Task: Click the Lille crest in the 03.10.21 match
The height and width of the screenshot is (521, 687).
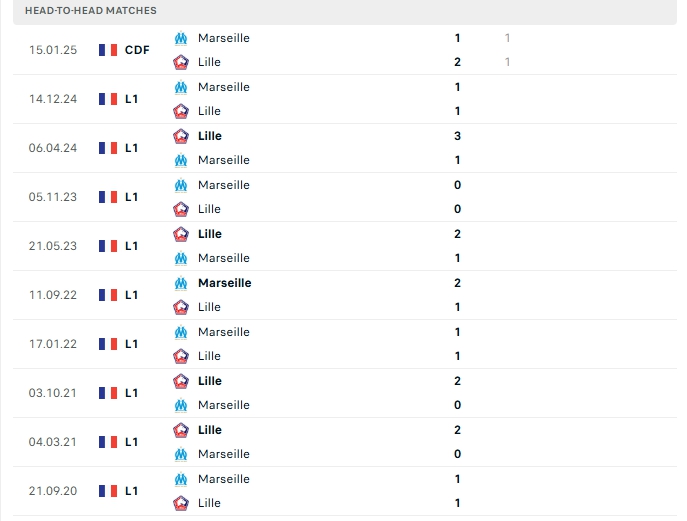Action: click(x=181, y=381)
